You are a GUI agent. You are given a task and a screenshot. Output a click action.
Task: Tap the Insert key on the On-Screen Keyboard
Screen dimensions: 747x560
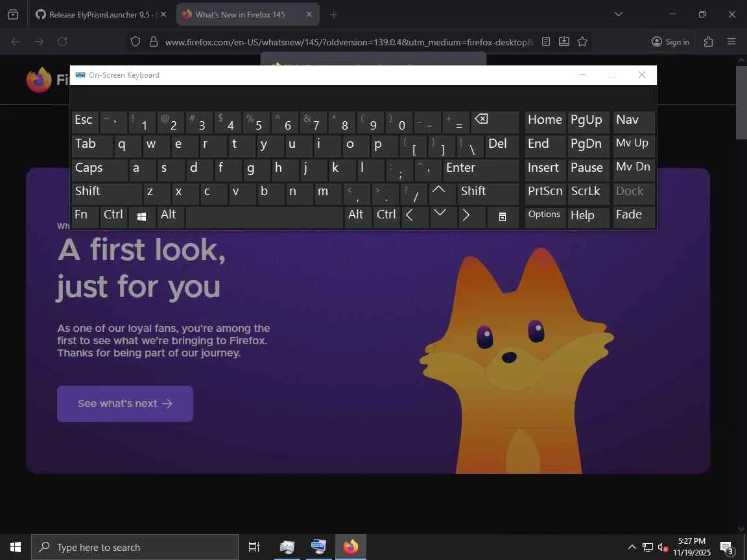545,170
